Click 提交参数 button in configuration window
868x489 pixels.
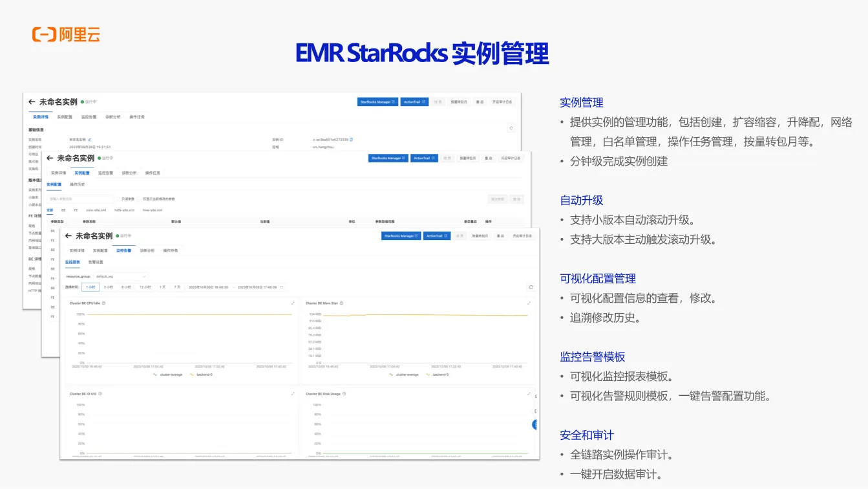tap(497, 199)
